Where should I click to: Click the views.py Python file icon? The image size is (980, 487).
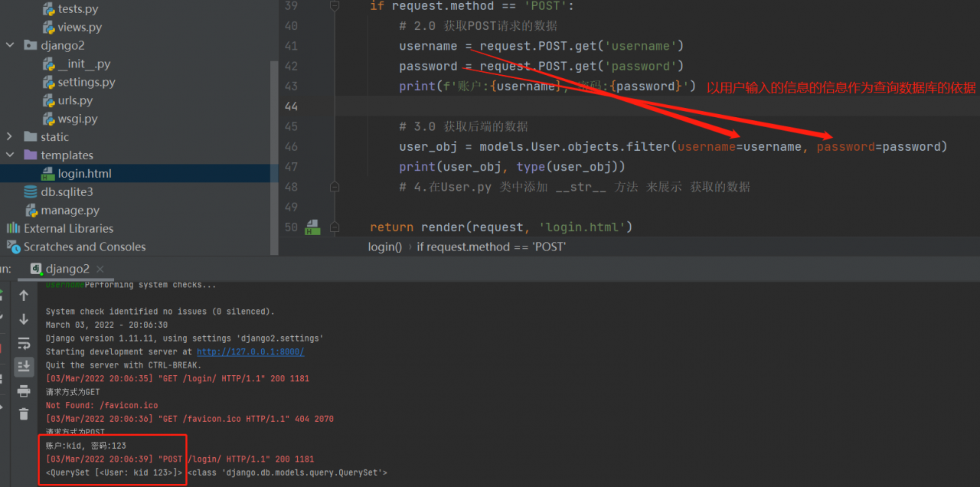(48, 27)
